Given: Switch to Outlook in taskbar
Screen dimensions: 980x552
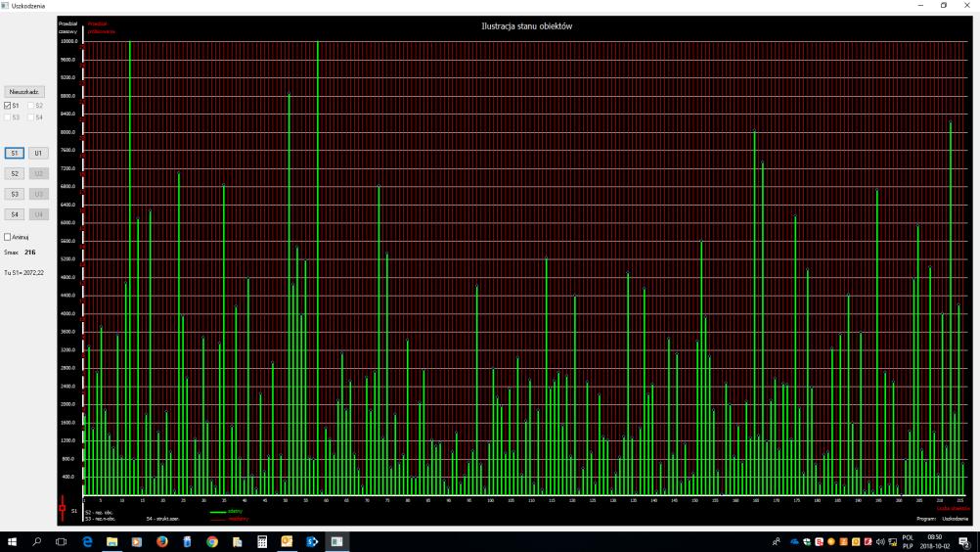Looking at the screenshot, I should [287, 541].
